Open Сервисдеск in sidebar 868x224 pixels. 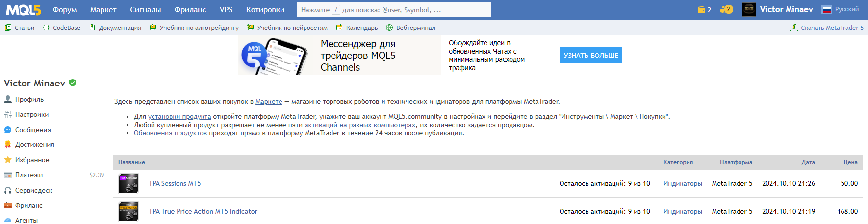(34, 190)
